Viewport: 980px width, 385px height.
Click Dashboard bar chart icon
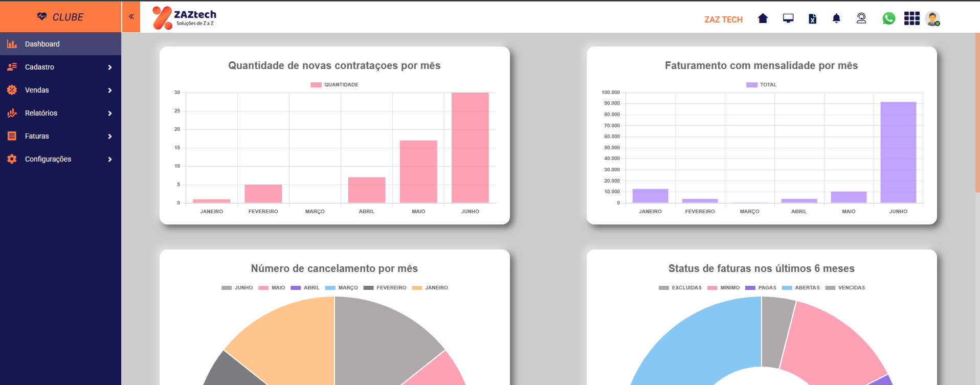coord(12,44)
